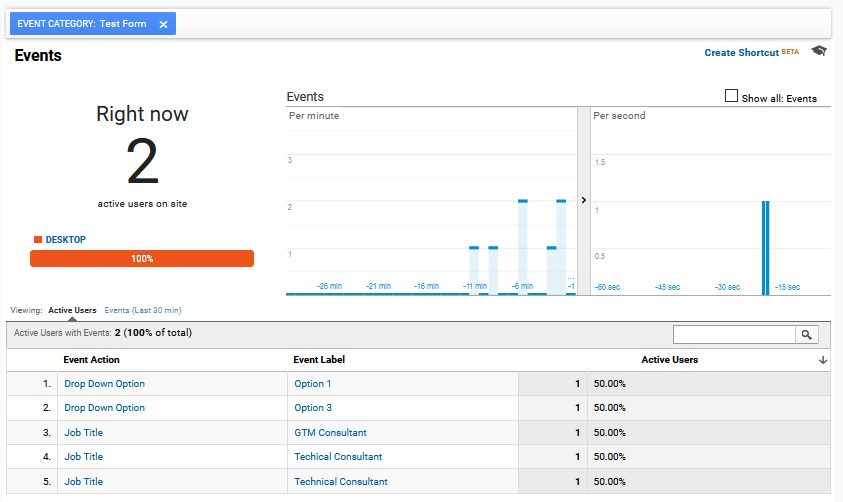
Task: Focus the table search input field
Action: (734, 335)
